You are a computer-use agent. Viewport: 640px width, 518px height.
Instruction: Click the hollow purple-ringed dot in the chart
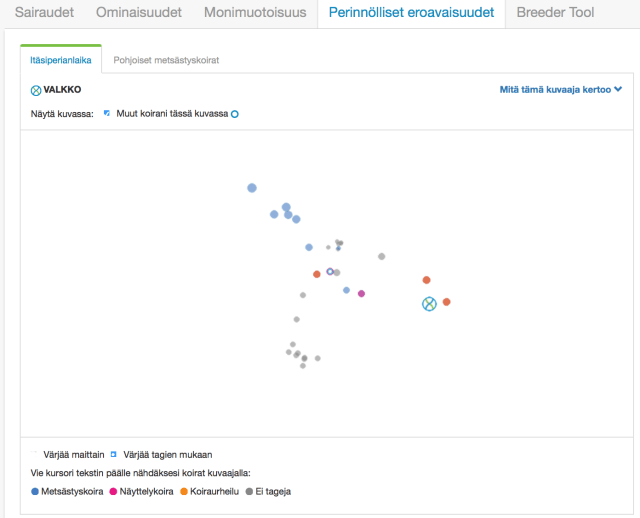[x=330, y=271]
